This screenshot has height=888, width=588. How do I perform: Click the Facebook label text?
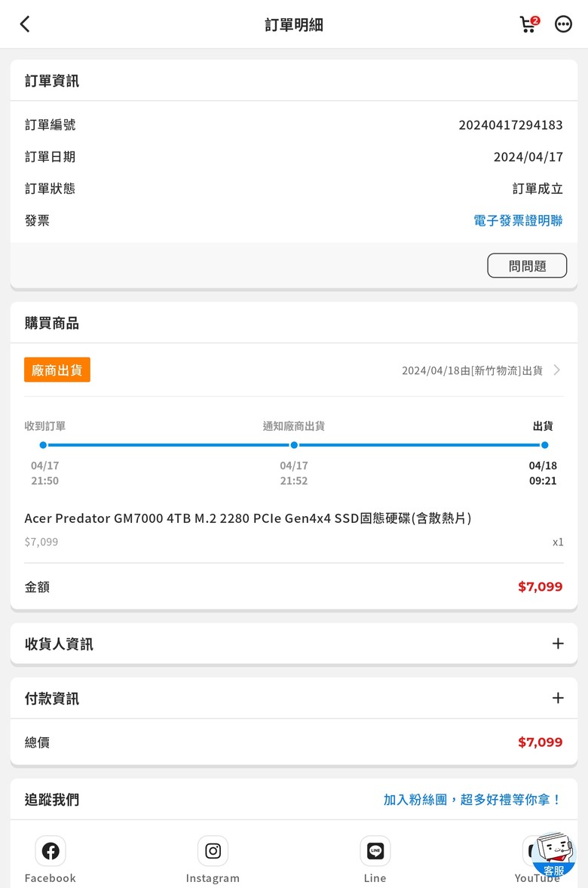tap(51, 877)
